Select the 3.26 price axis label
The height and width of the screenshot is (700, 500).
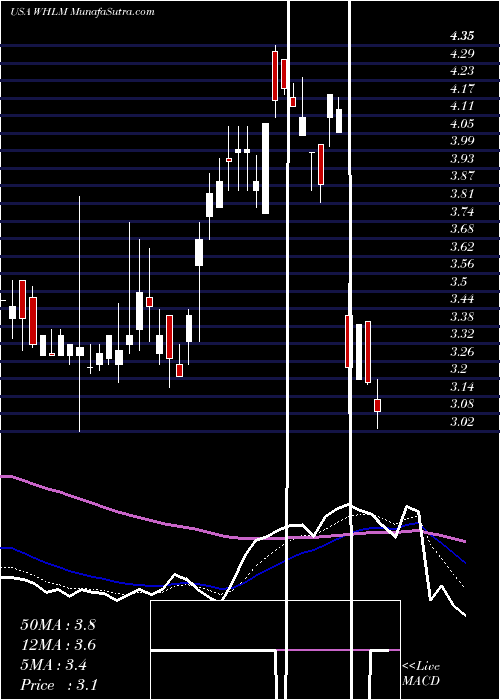(462, 351)
